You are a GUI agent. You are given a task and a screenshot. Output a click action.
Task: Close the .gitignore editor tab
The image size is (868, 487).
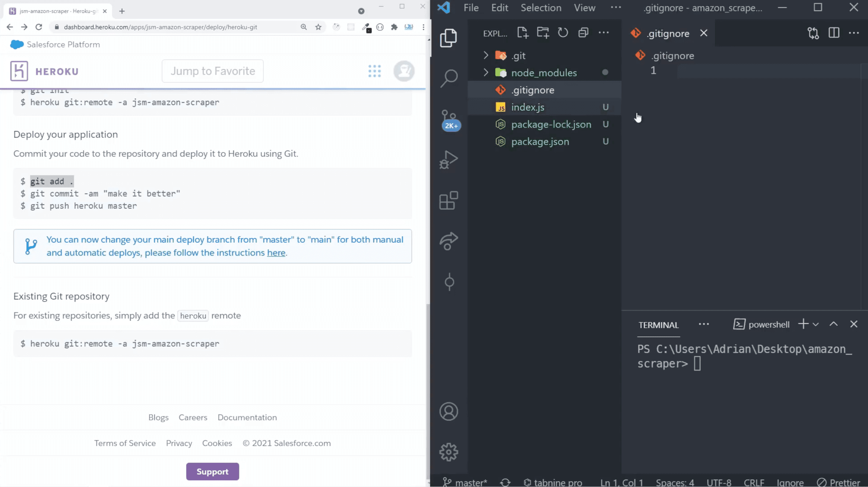(704, 33)
